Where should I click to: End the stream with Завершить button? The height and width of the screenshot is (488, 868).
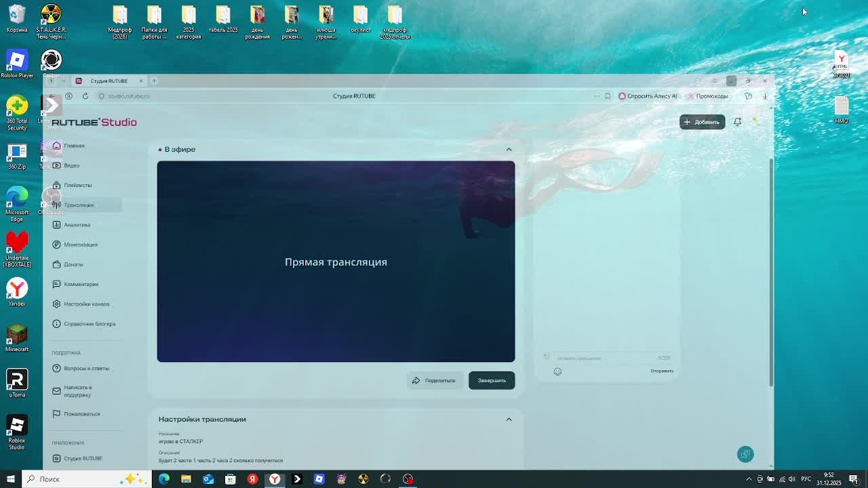(492, 380)
